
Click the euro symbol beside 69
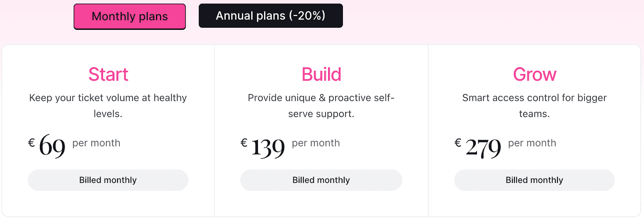[31, 143]
